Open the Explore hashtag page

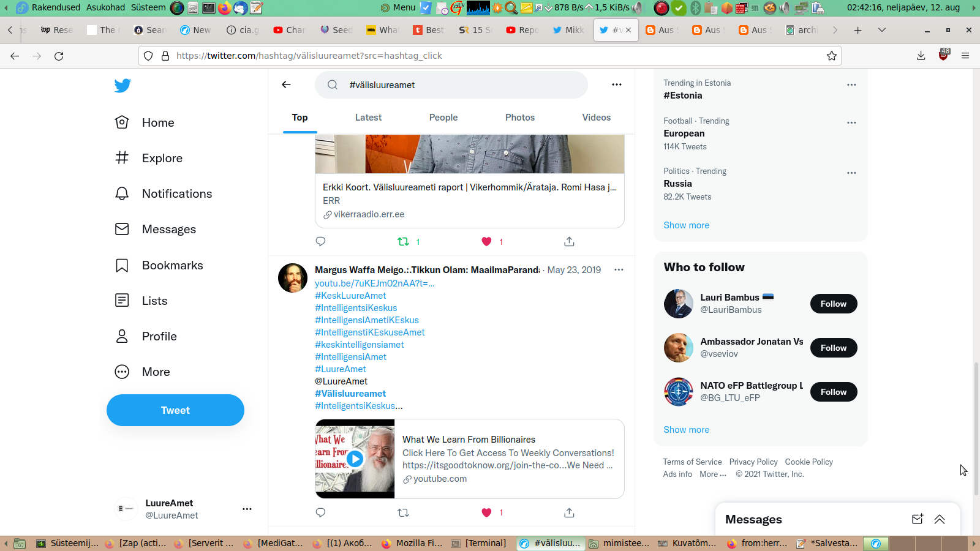coord(149,158)
